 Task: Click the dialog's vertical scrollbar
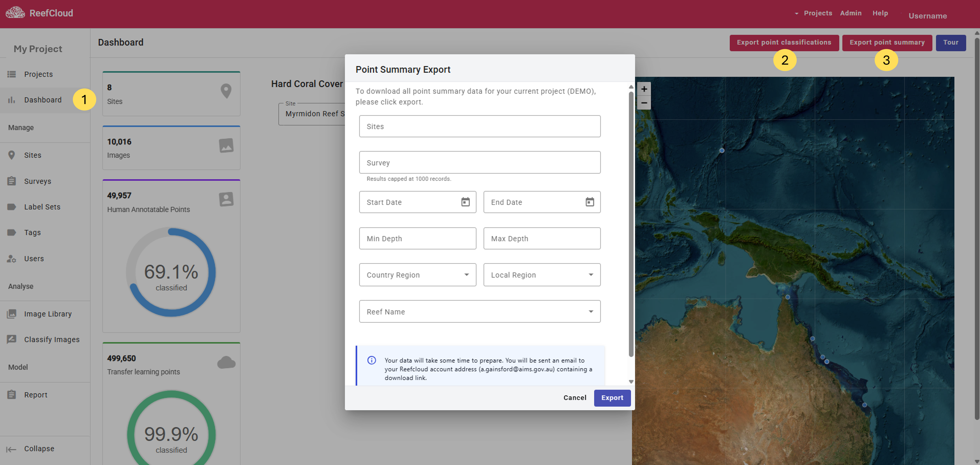pyautogui.click(x=631, y=225)
